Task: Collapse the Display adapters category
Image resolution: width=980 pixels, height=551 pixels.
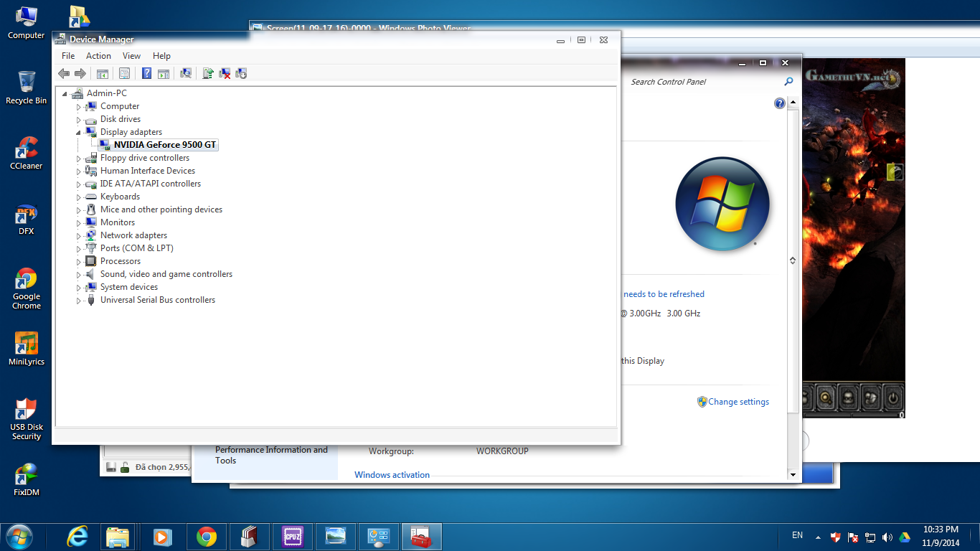Action: (x=79, y=133)
